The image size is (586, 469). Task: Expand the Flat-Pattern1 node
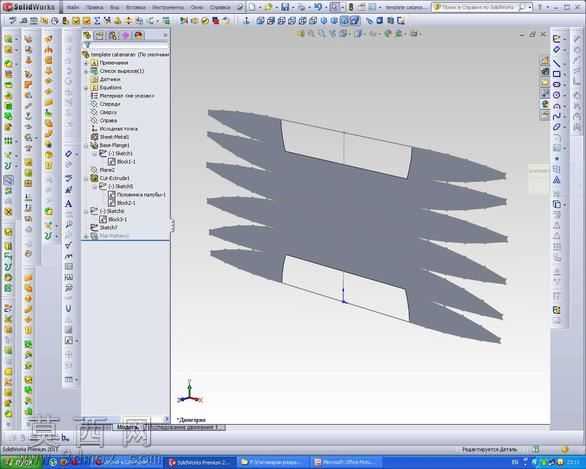(86, 236)
